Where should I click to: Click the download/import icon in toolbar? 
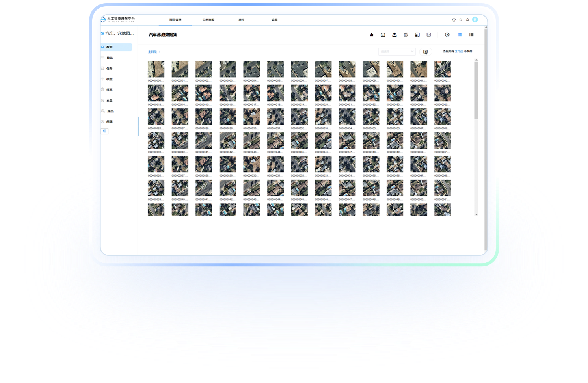coord(383,35)
